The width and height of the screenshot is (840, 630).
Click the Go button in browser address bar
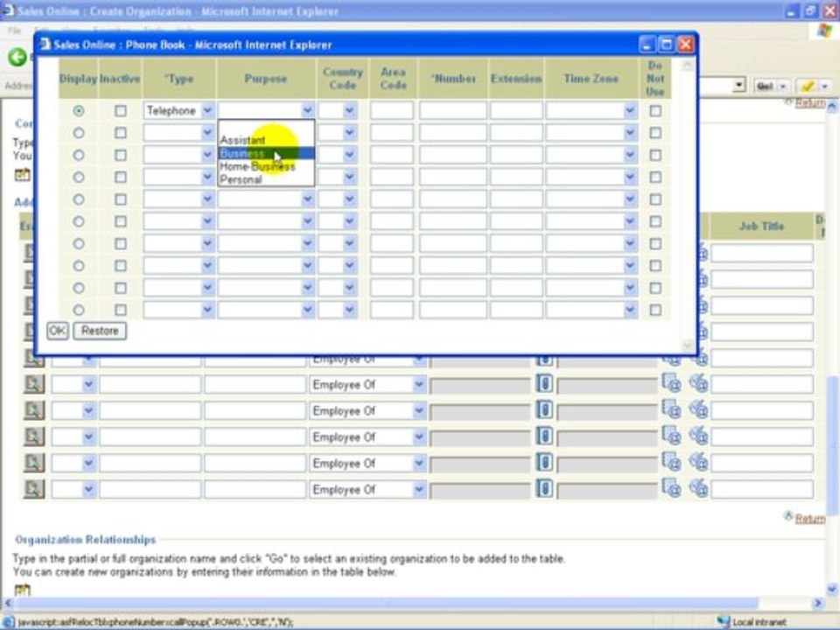[766, 86]
